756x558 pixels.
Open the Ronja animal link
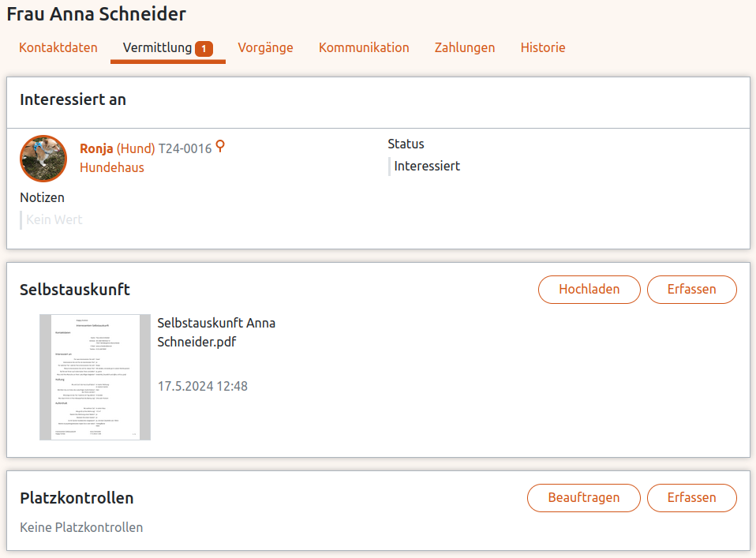tap(96, 148)
